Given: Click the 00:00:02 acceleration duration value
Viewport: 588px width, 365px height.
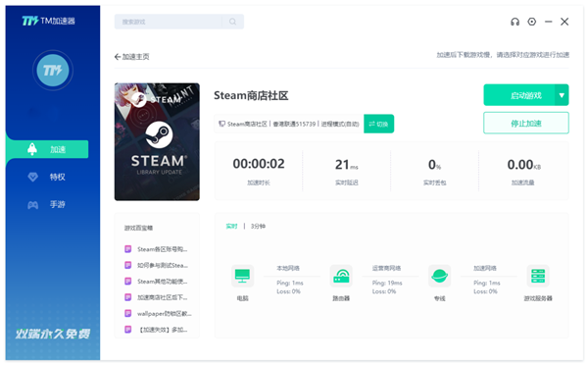Looking at the screenshot, I should [x=259, y=164].
